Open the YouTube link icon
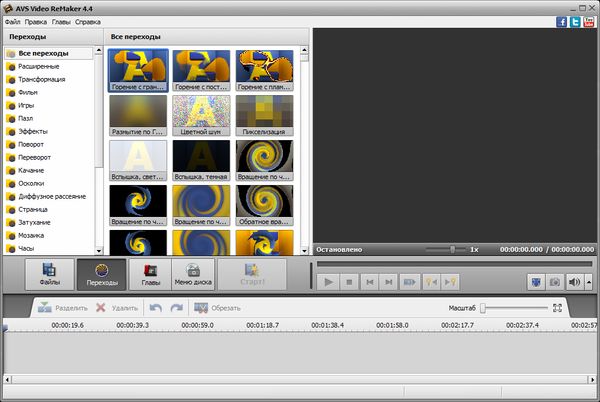The width and height of the screenshot is (600, 402). (590, 20)
